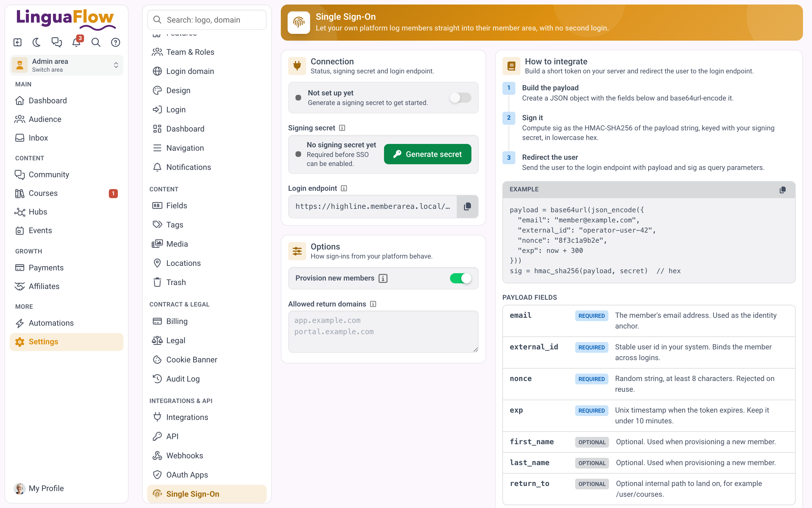The height and width of the screenshot is (508, 812).
Task: Expand the Admin area switcher
Action: coord(67,65)
